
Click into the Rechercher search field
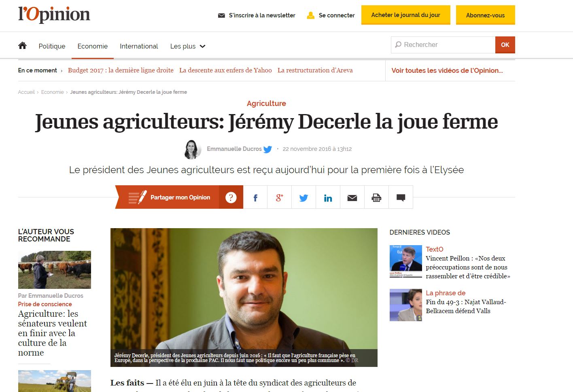tap(443, 45)
